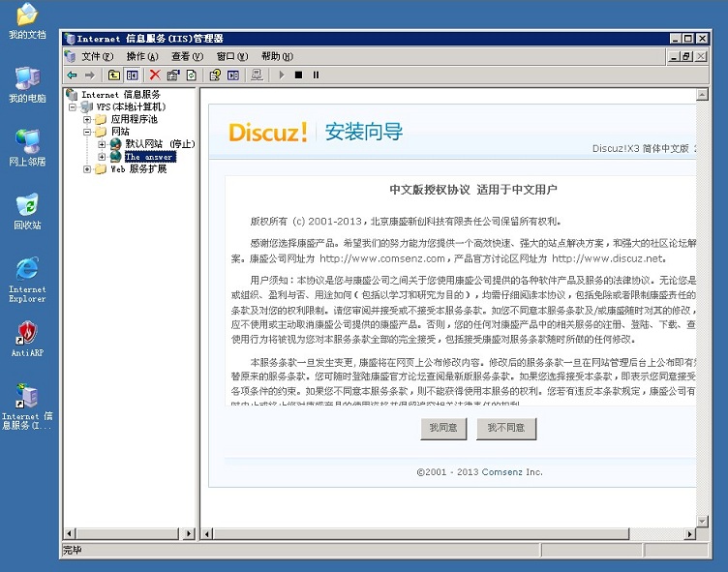Image resolution: width=728 pixels, height=572 pixels.
Task: Click the connect to computer toolbar icon
Action: [257, 75]
